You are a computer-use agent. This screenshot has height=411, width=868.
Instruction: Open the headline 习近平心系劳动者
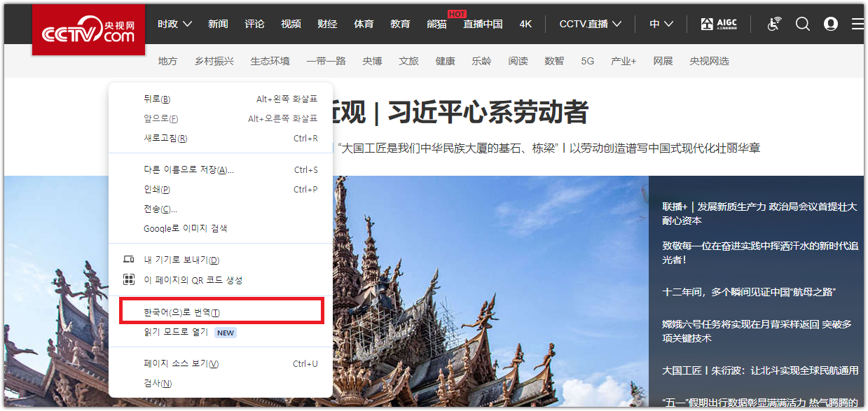[487, 112]
